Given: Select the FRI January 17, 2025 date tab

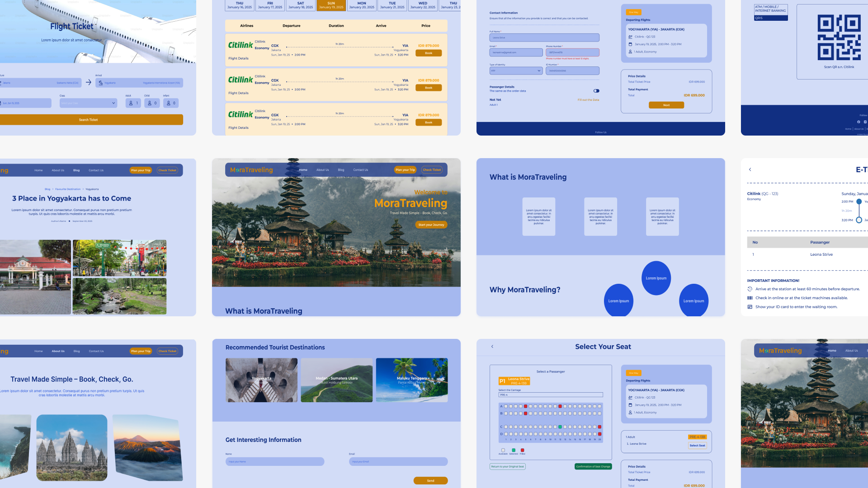Looking at the screenshot, I should click(x=270, y=5).
